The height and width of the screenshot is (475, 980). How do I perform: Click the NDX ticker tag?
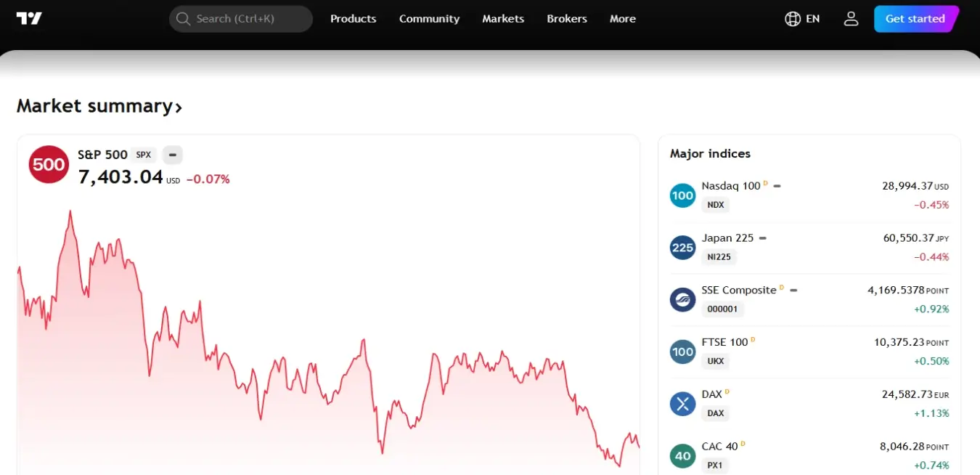[716, 205]
